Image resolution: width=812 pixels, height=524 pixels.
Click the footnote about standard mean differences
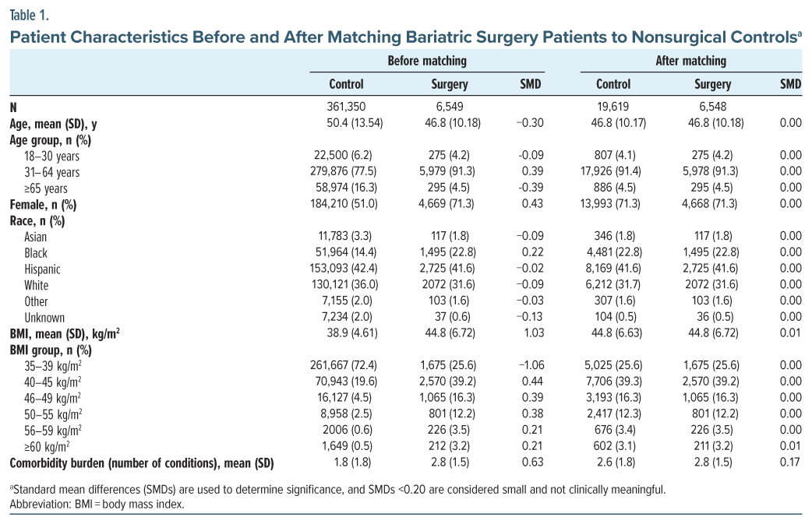(x=337, y=490)
